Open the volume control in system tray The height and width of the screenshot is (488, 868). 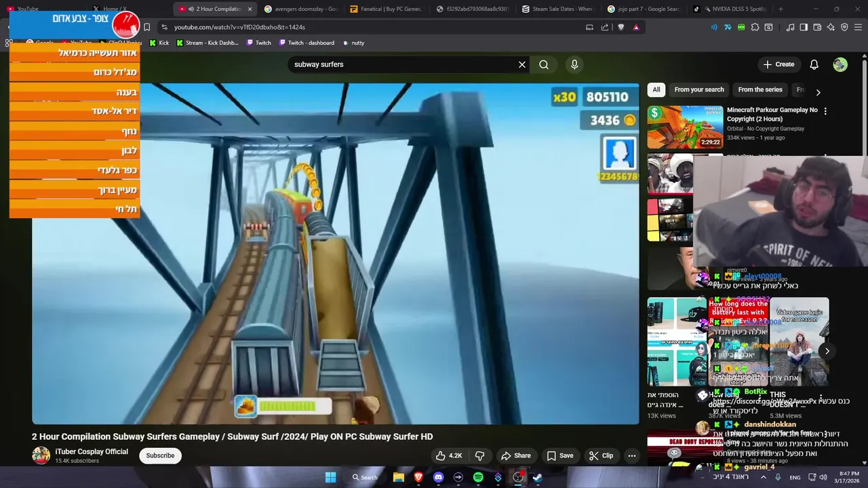[823, 477]
